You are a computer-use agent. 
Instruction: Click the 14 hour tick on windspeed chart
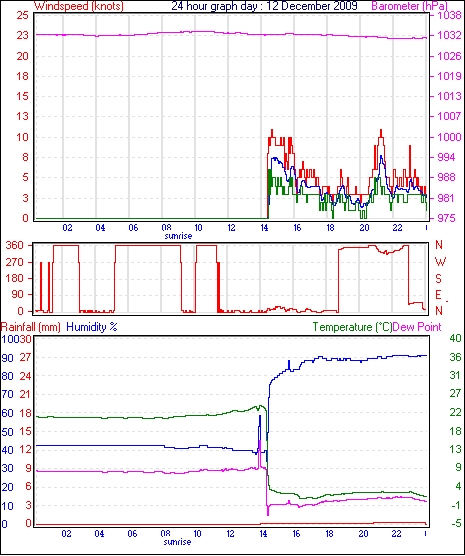pyautogui.click(x=264, y=228)
